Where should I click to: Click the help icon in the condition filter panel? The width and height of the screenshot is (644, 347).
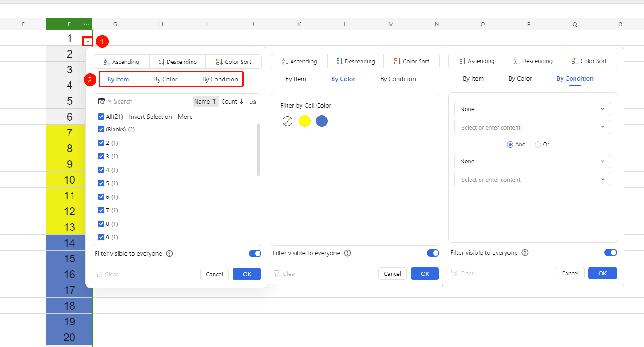(x=525, y=252)
